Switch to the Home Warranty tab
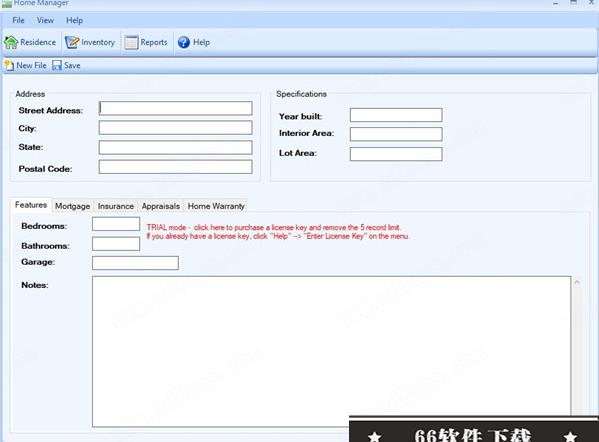The image size is (599, 442). (216, 206)
